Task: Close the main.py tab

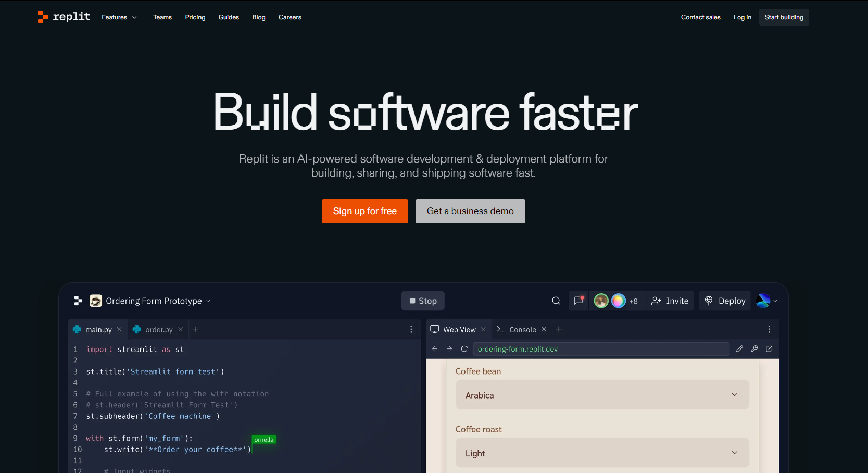Action: coord(119,329)
